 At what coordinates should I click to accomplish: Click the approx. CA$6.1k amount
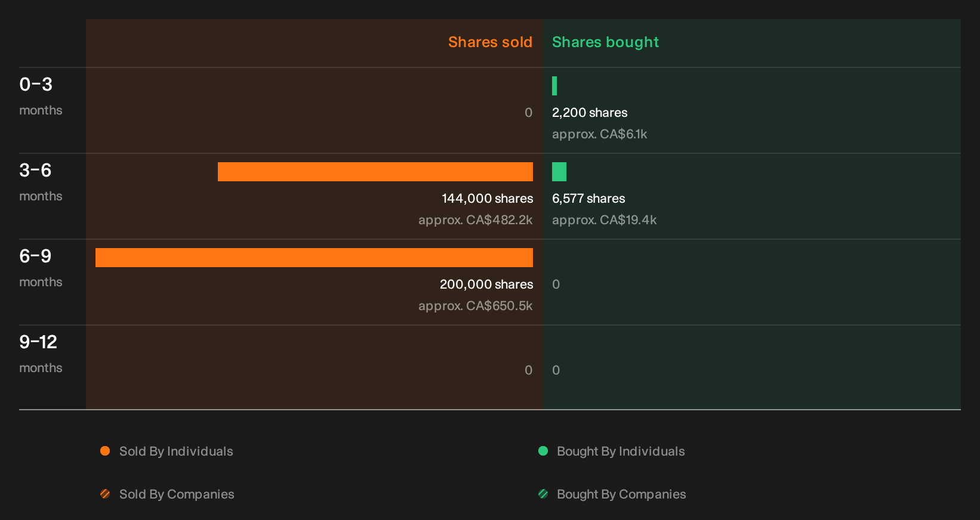599,134
